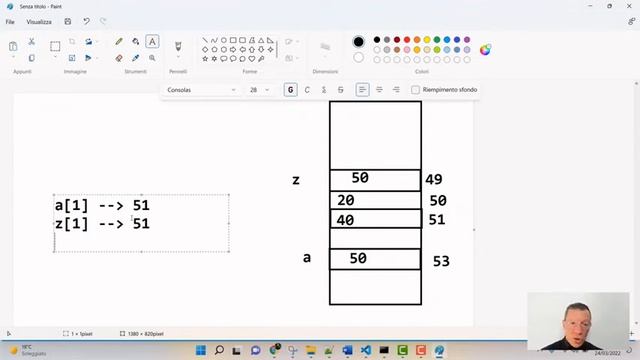The image size is (640, 360).
Task: Expand the Selection options dropdown
Action: 55,58
